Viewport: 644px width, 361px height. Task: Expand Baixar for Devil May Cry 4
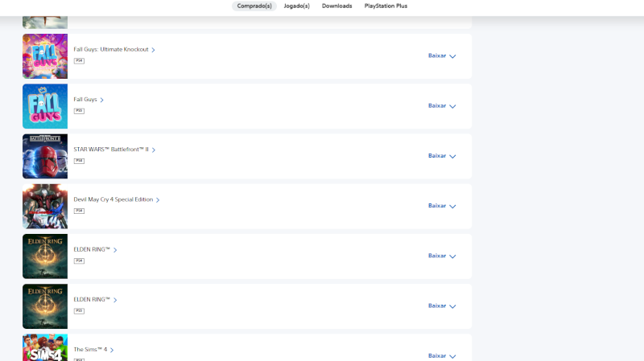pyautogui.click(x=442, y=206)
